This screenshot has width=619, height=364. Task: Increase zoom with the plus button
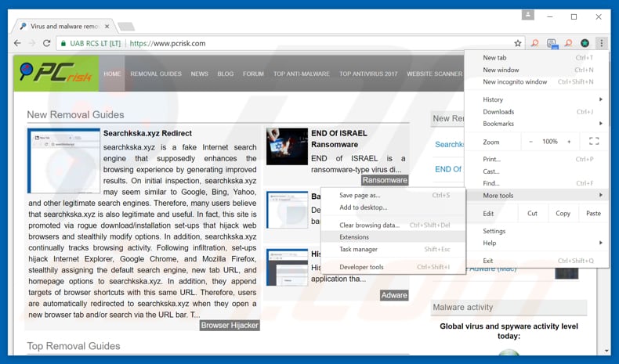tap(569, 142)
